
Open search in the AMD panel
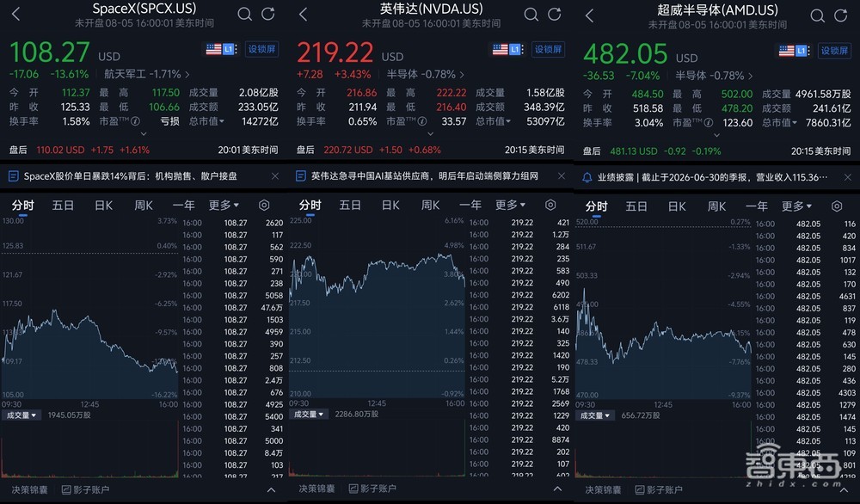point(817,15)
